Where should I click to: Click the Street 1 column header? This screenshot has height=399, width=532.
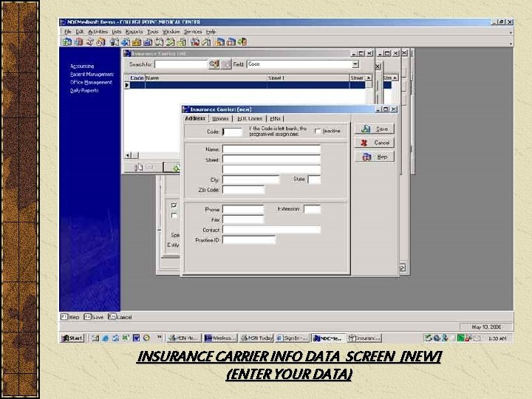coord(308,78)
